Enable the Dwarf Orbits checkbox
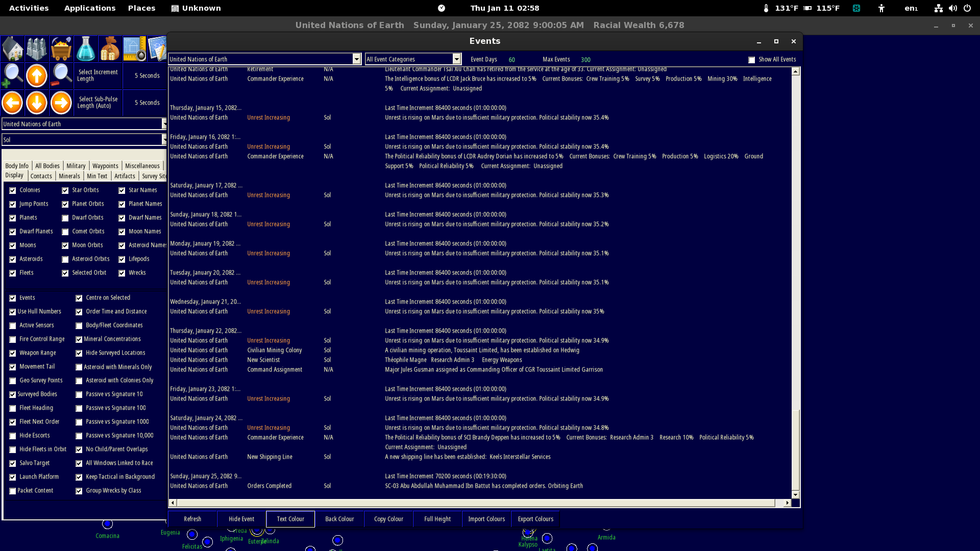 point(65,218)
